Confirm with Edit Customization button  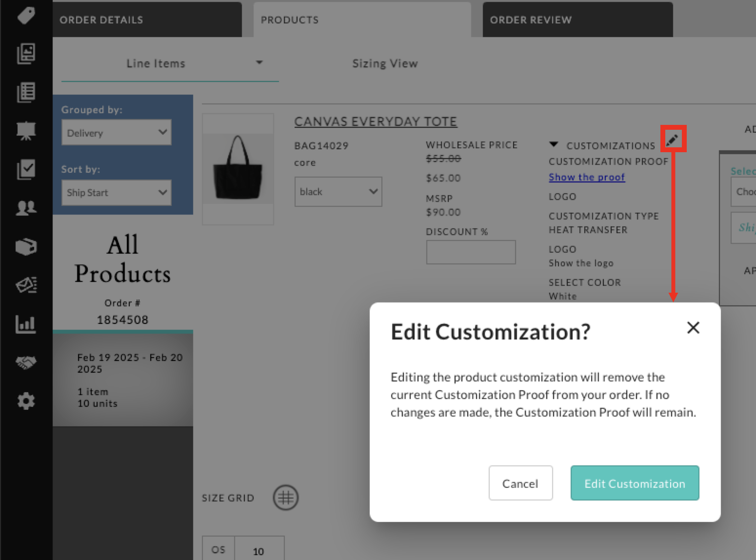pos(635,483)
